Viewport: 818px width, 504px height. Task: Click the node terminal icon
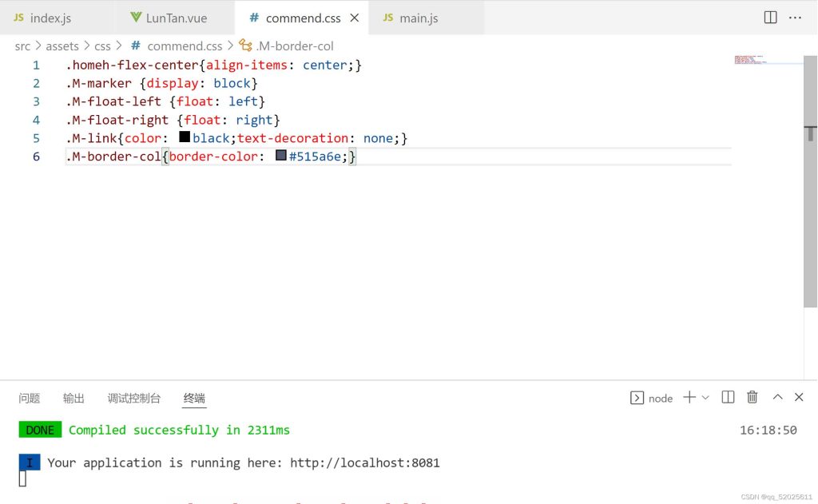click(637, 398)
